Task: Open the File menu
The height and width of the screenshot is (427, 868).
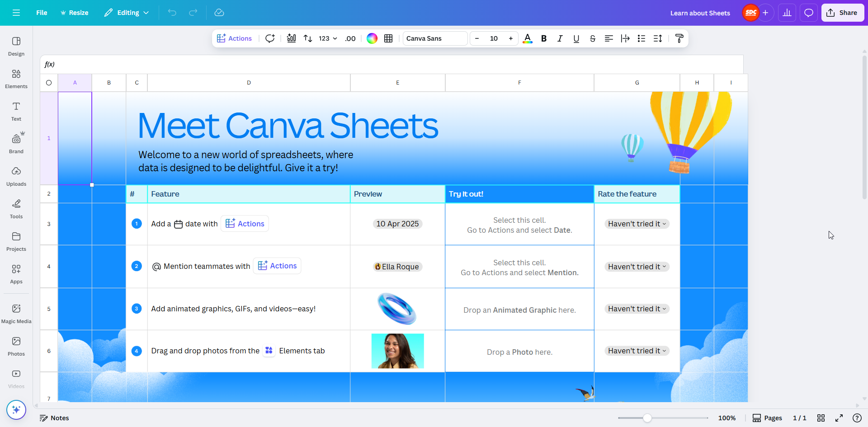Action: pos(42,13)
